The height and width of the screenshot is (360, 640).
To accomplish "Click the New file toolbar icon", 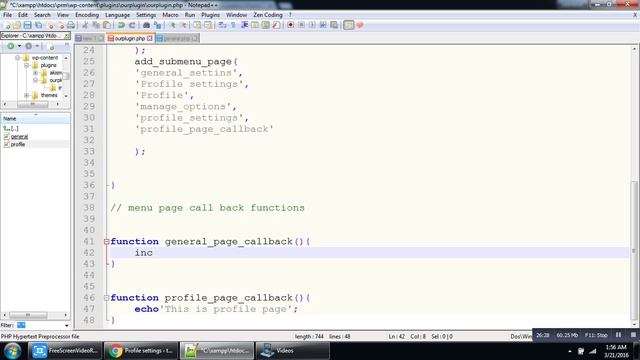I will point(7,25).
